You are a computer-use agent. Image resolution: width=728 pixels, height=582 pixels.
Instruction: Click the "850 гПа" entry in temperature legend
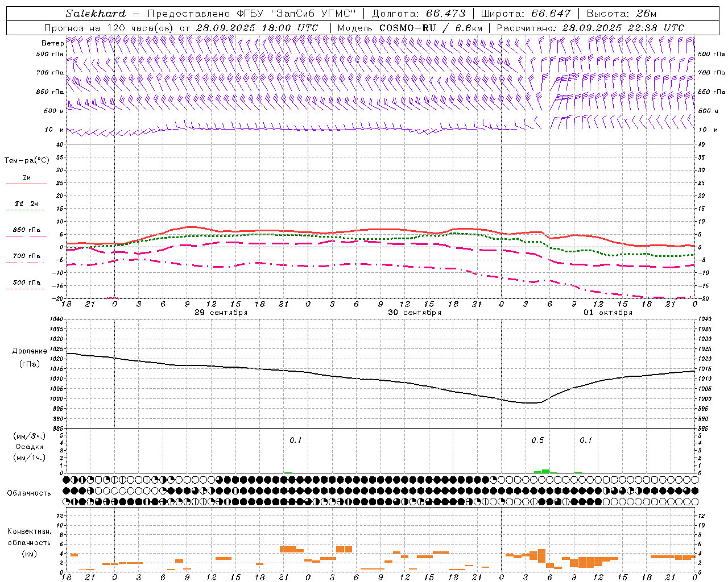click(27, 230)
